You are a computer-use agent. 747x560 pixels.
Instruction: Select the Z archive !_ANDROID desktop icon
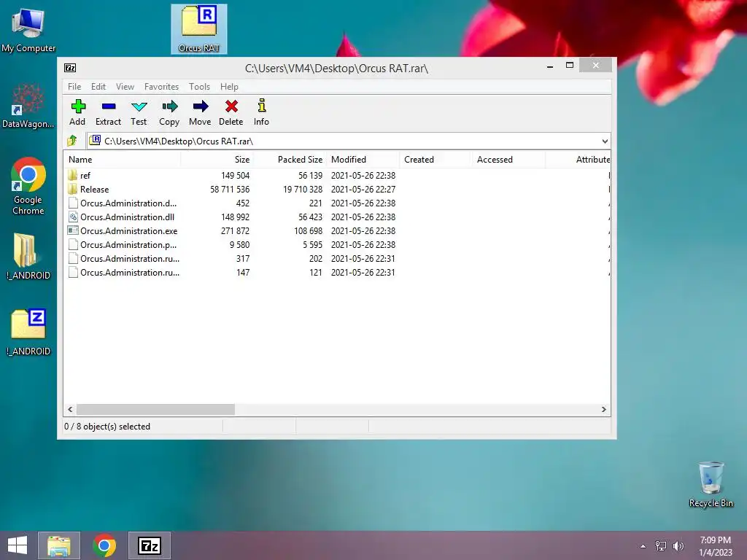pos(28,332)
